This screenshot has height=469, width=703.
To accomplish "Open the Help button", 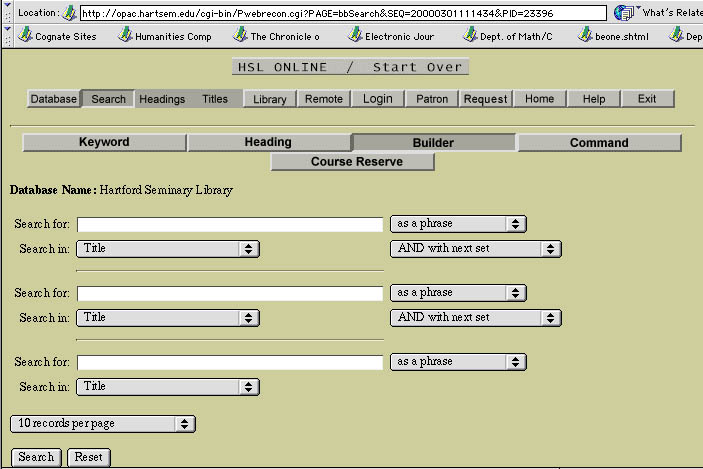I will pyautogui.click(x=594, y=99).
